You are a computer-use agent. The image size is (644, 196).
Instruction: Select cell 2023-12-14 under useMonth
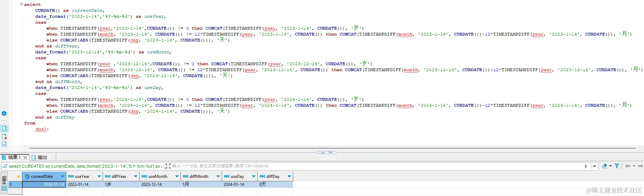tap(160, 184)
